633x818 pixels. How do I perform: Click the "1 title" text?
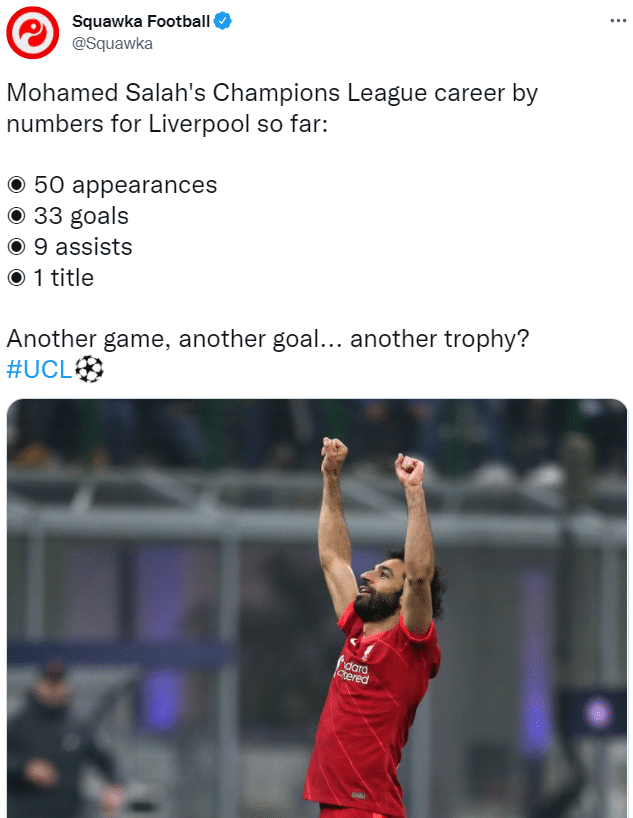(64, 278)
